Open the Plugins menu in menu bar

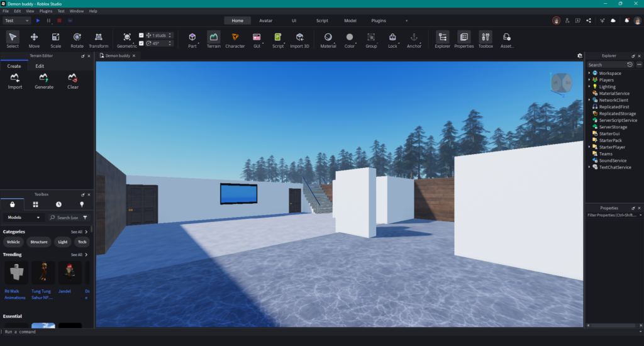coord(46,11)
